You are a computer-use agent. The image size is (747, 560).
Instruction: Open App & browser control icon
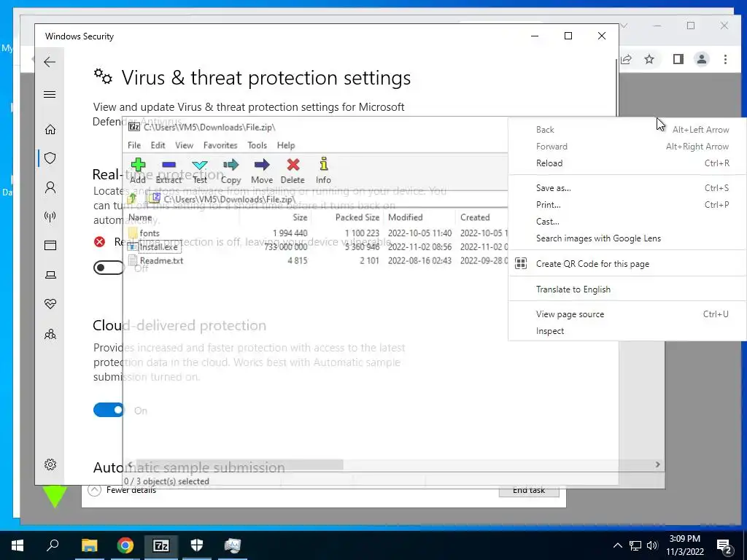(50, 245)
